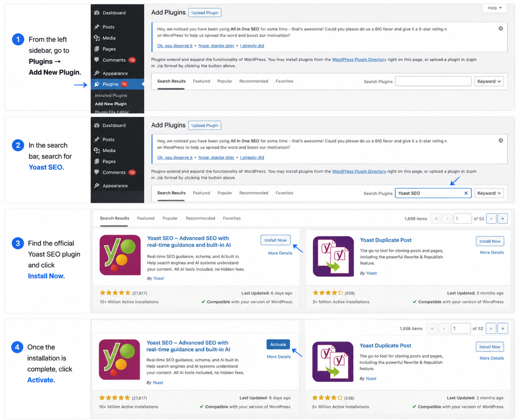Click Comments bubble icon in step 1 sidebar
The height and width of the screenshot is (420, 525).
(x=97, y=60)
